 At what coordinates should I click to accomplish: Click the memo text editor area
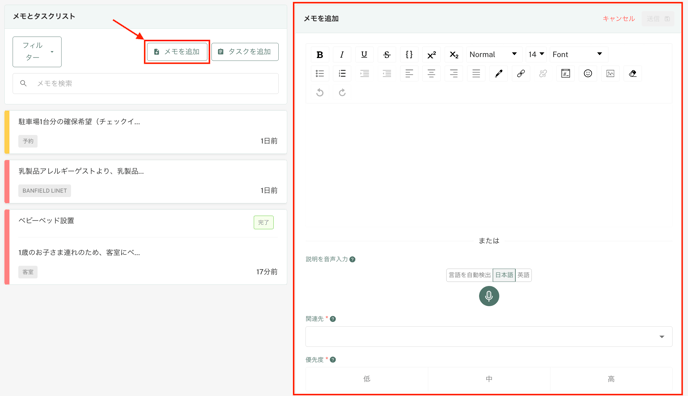point(489,164)
